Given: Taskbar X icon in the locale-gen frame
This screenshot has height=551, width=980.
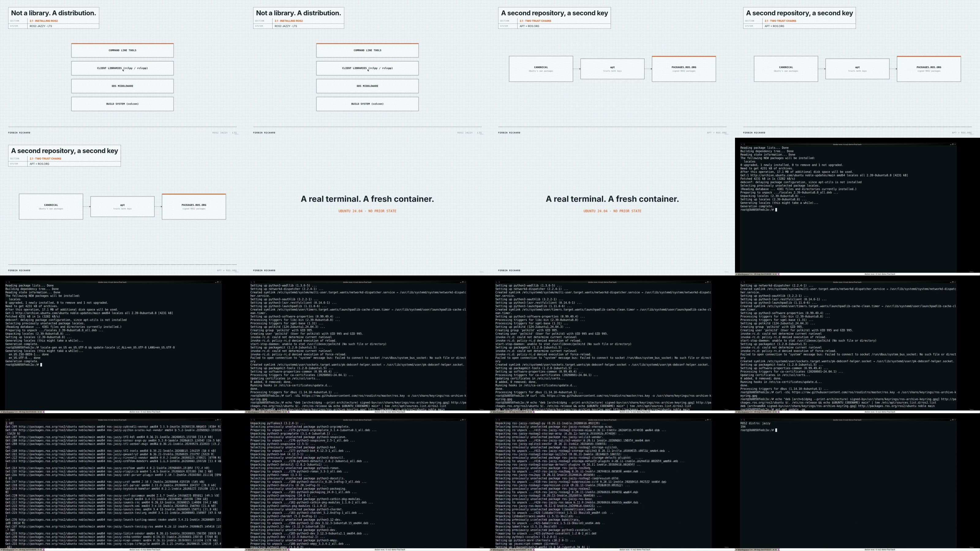Looking at the screenshot, I should pos(44,412).
